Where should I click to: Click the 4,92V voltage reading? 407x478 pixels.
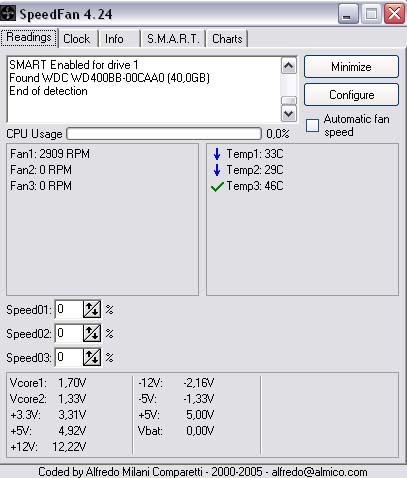[72, 431]
